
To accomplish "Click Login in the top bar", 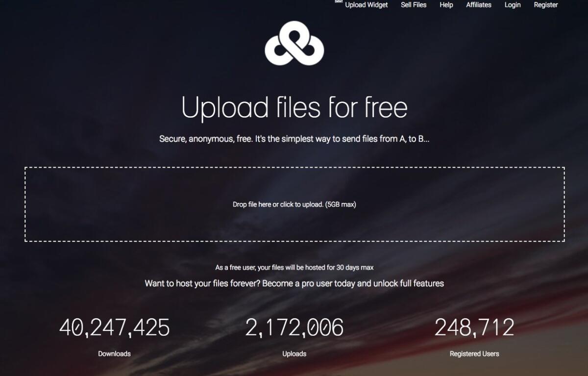I will point(513,5).
